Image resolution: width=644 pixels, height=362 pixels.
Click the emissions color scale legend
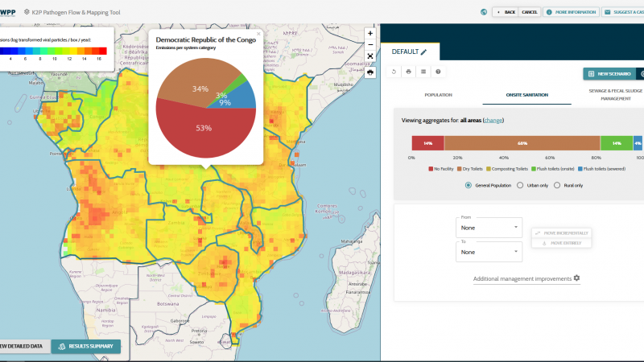pyautogui.click(x=53, y=51)
